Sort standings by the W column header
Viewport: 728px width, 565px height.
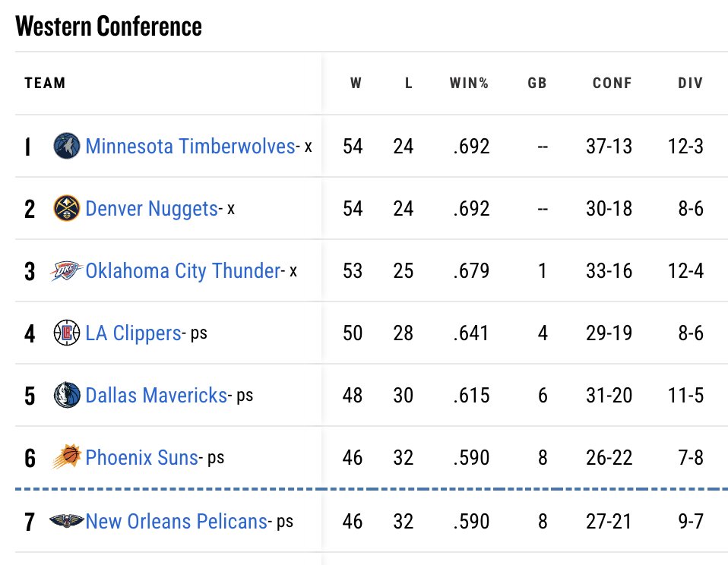click(x=356, y=84)
